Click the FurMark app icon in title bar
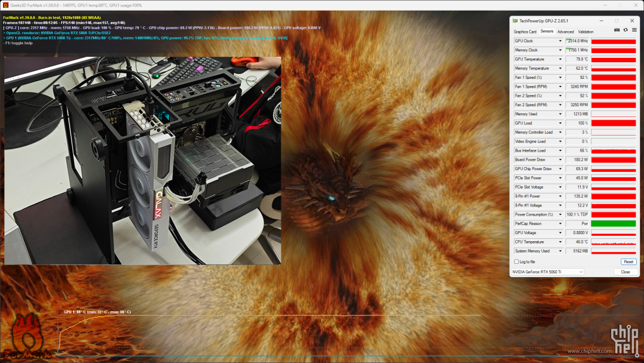Screen dimensions: 644x363 point(5,5)
